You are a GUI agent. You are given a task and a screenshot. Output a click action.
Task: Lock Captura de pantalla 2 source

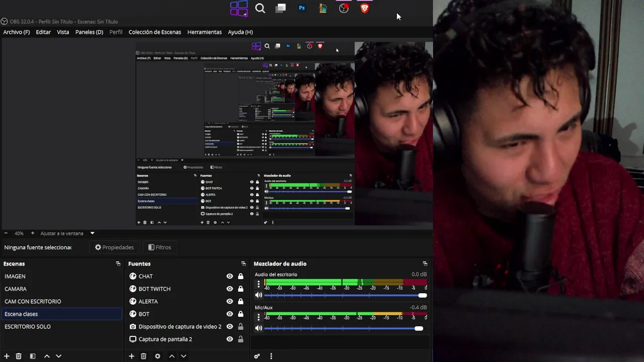[240, 339]
